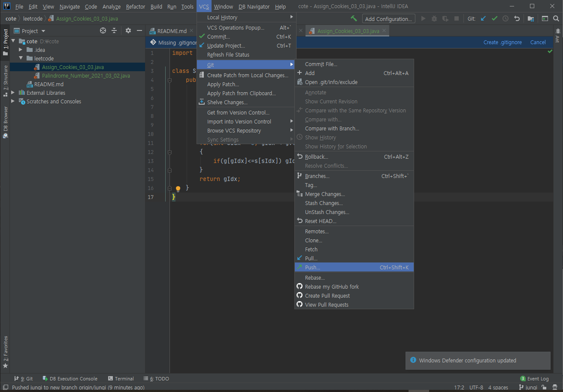Click the Locate/Select Opened File icon
This screenshot has width=563, height=392.
click(103, 30)
